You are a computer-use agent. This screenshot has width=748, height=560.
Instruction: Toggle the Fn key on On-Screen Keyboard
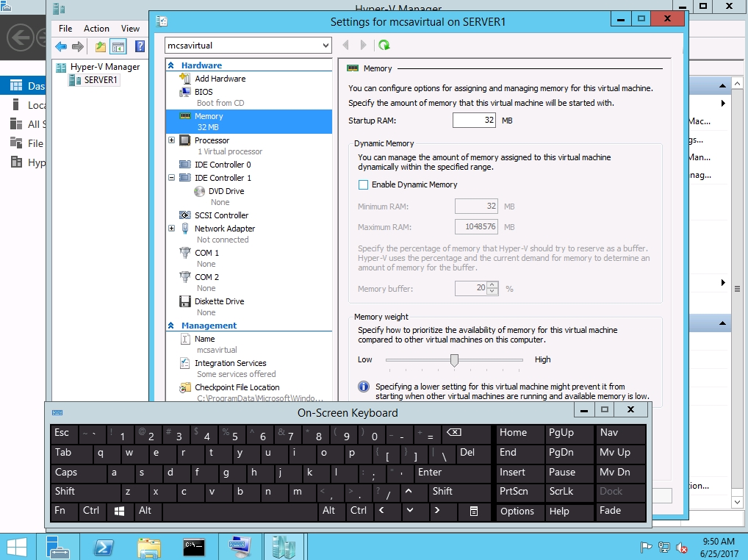pos(65,511)
